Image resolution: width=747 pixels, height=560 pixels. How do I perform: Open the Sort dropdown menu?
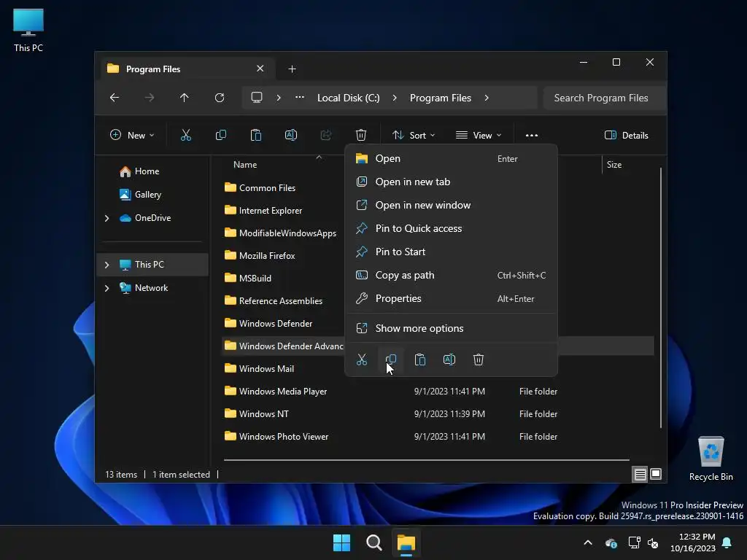click(x=413, y=135)
